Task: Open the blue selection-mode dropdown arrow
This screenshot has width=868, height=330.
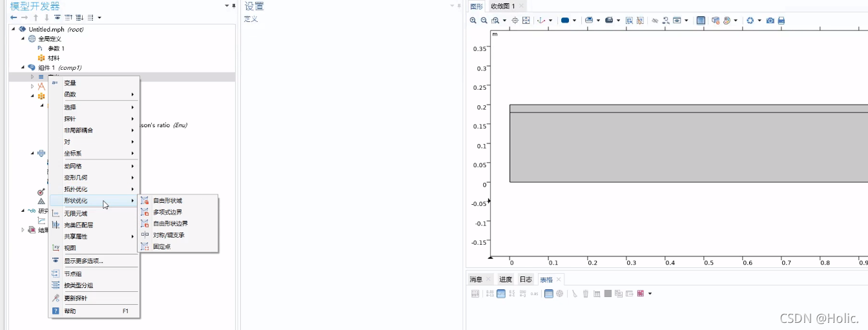Action: (575, 21)
